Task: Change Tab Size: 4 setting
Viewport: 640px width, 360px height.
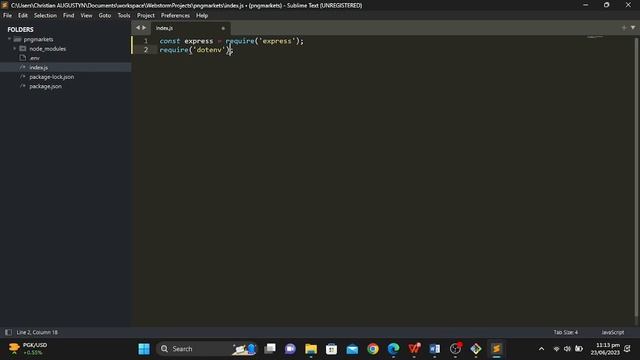Action: tap(565, 332)
